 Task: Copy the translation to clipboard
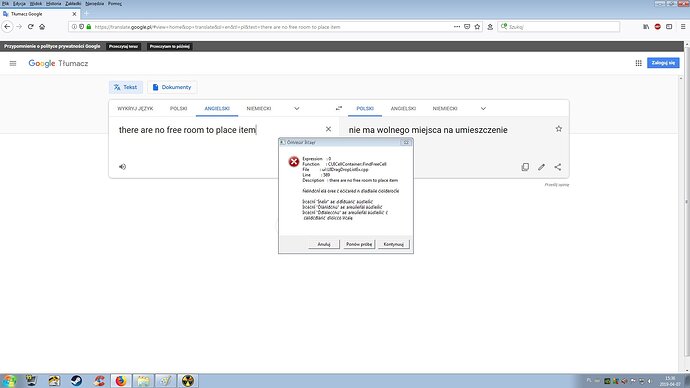pos(525,167)
